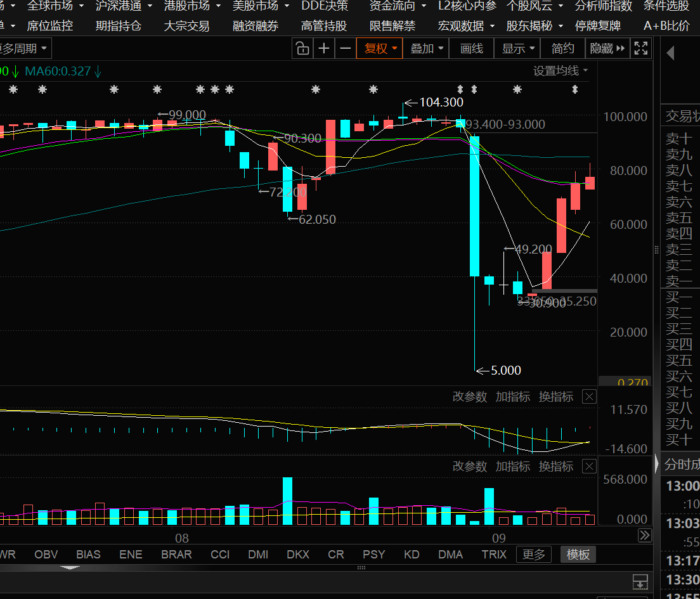
Task: Open 股东揭秘 menu
Action: (535, 26)
